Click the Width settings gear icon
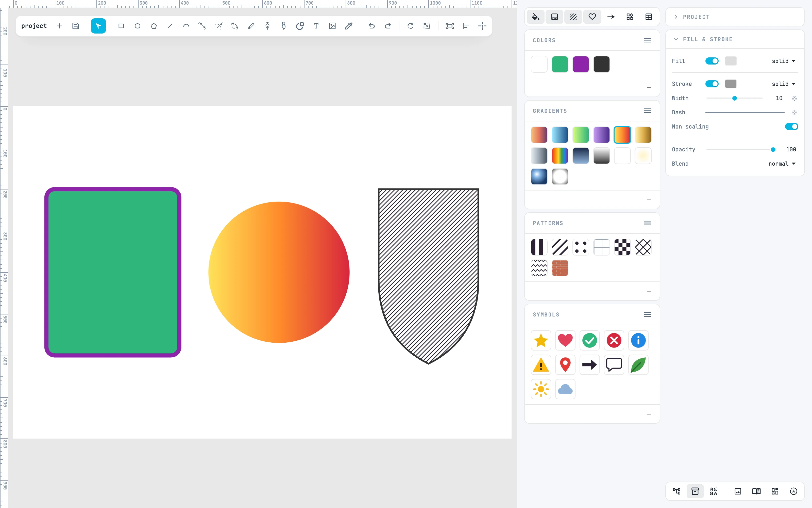 tap(794, 98)
